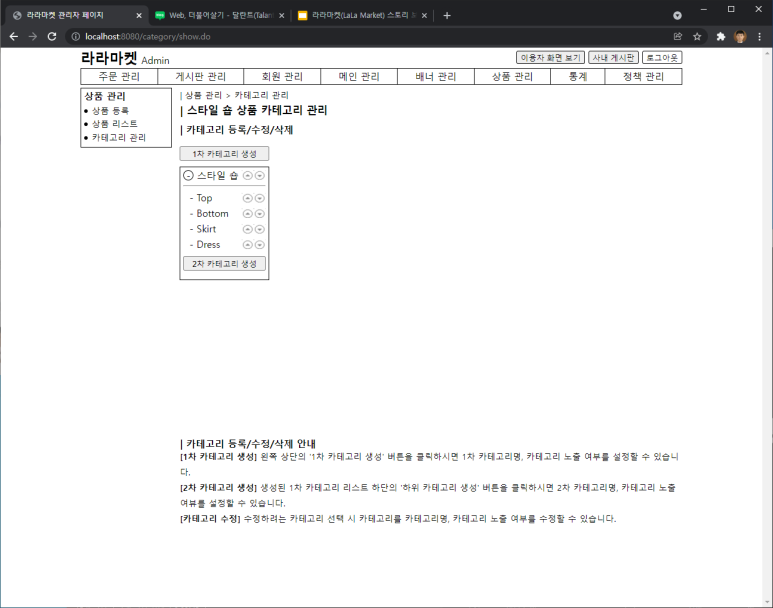Click the 로그아웃 button
Screen dimensions: 773x608
(662, 58)
